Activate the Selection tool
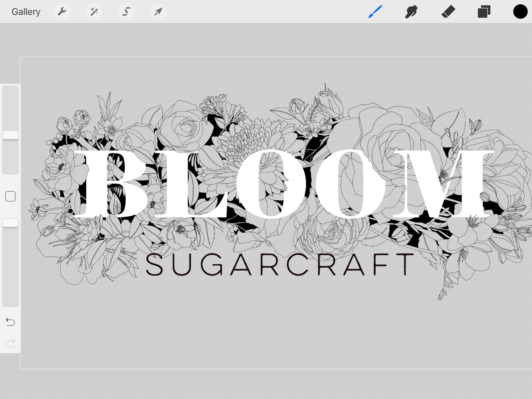 (x=126, y=12)
